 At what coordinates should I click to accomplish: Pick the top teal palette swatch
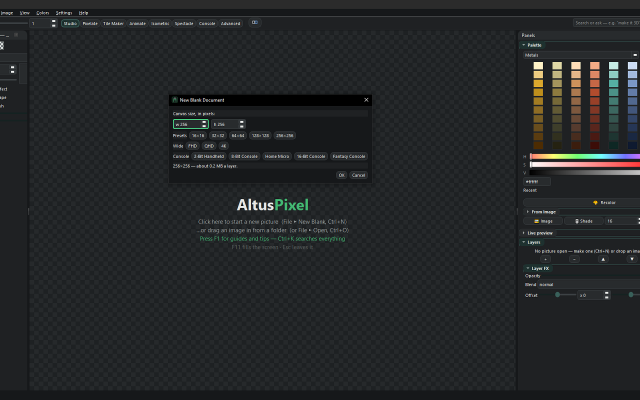(x=613, y=66)
